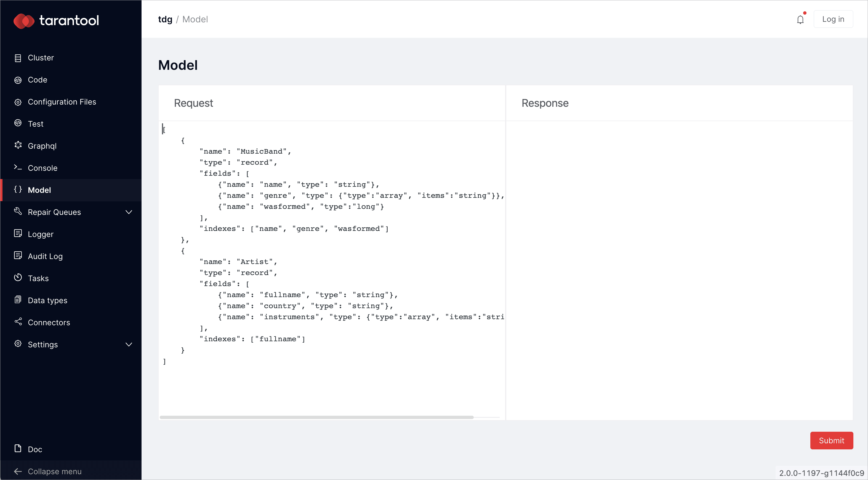Click the Data types icon
Image resolution: width=868 pixels, height=480 pixels.
coord(18,300)
